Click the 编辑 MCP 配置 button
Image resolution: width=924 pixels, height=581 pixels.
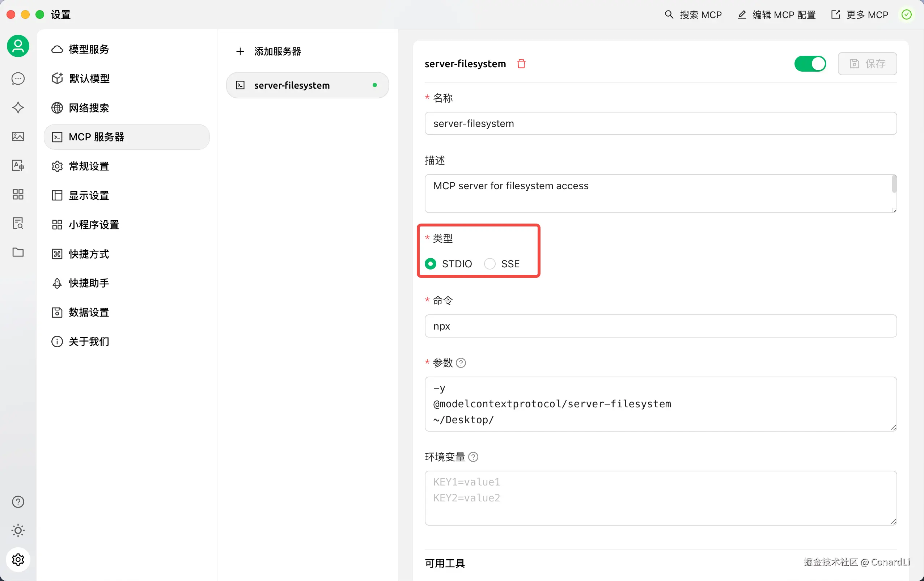click(777, 15)
